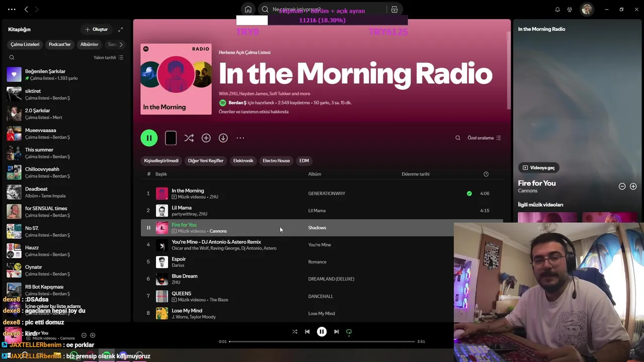644x362 pixels.
Task: Select the Podcast'ler filter chip
Action: 59,44
